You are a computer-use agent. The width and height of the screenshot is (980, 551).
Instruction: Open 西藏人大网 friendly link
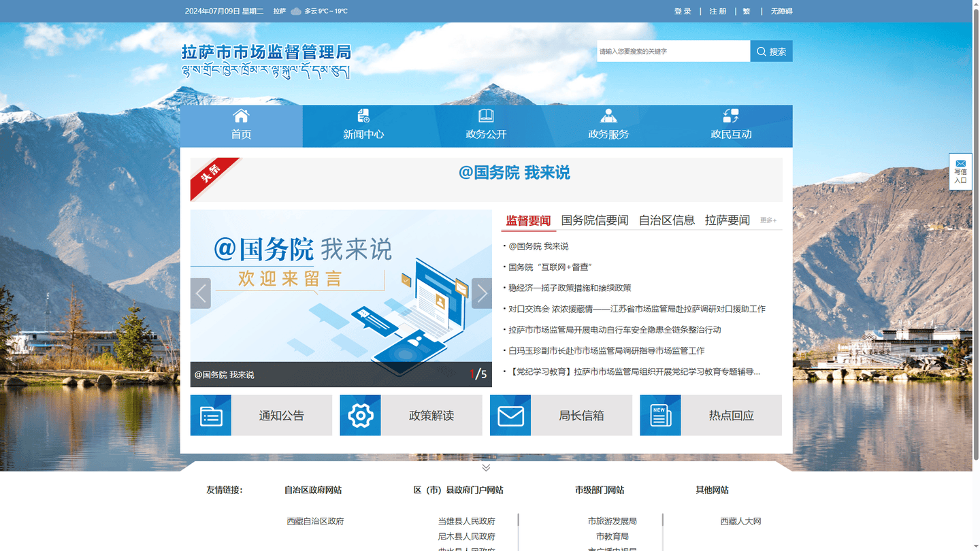coord(740,522)
